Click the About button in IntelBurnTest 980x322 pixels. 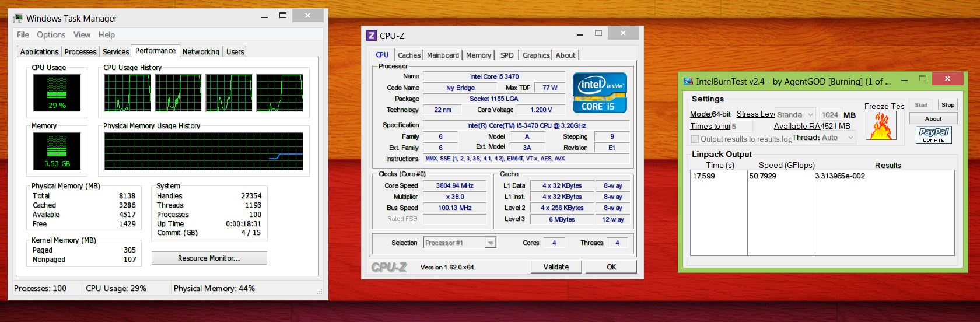click(x=933, y=118)
